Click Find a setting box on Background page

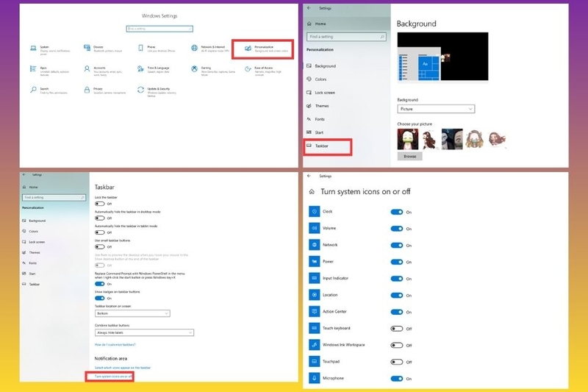point(346,37)
